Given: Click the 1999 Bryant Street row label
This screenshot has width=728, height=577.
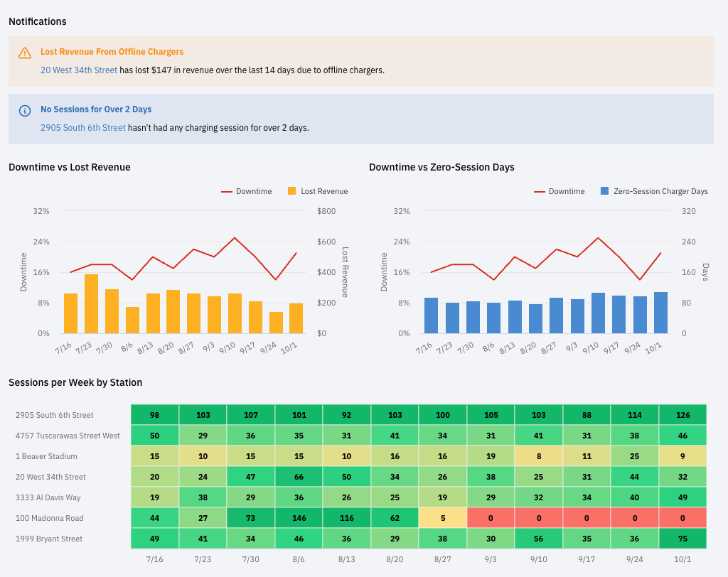Looking at the screenshot, I should click(x=49, y=539).
